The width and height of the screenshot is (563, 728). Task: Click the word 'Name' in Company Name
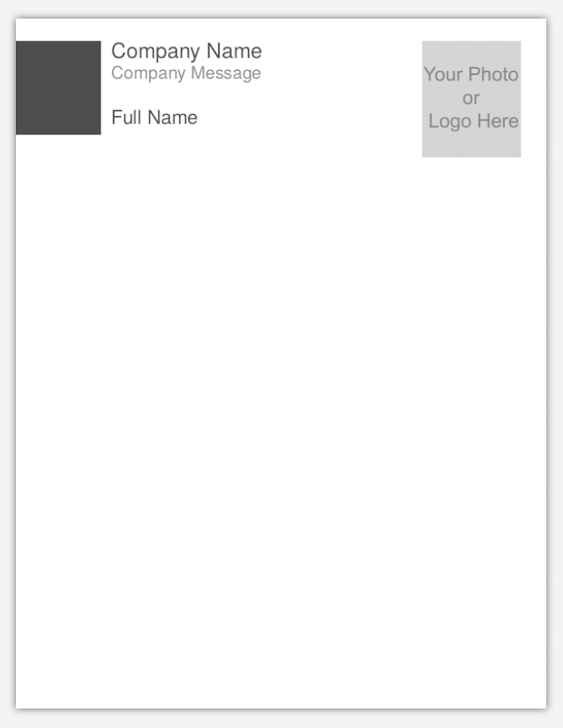(234, 51)
